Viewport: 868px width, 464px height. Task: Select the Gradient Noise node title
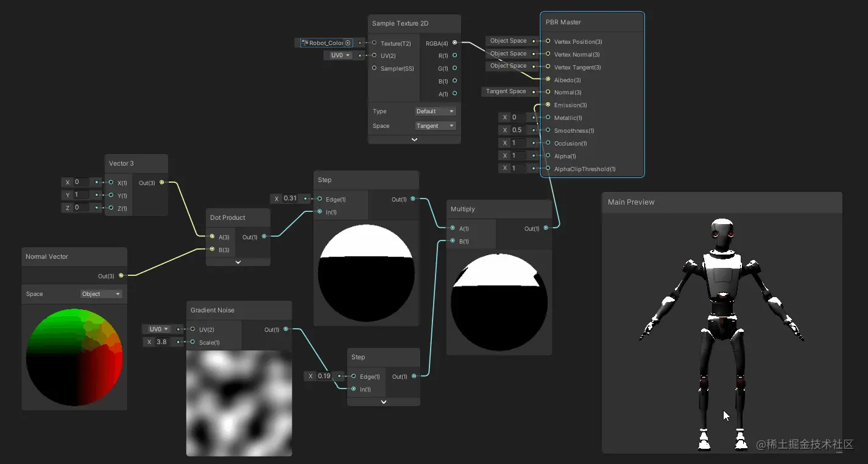coord(213,310)
